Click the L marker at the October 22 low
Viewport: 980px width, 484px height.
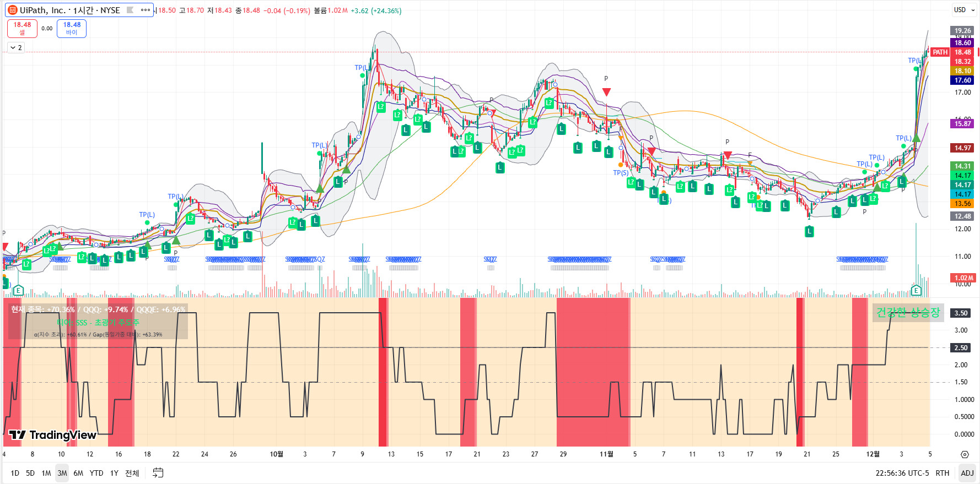tap(500, 167)
